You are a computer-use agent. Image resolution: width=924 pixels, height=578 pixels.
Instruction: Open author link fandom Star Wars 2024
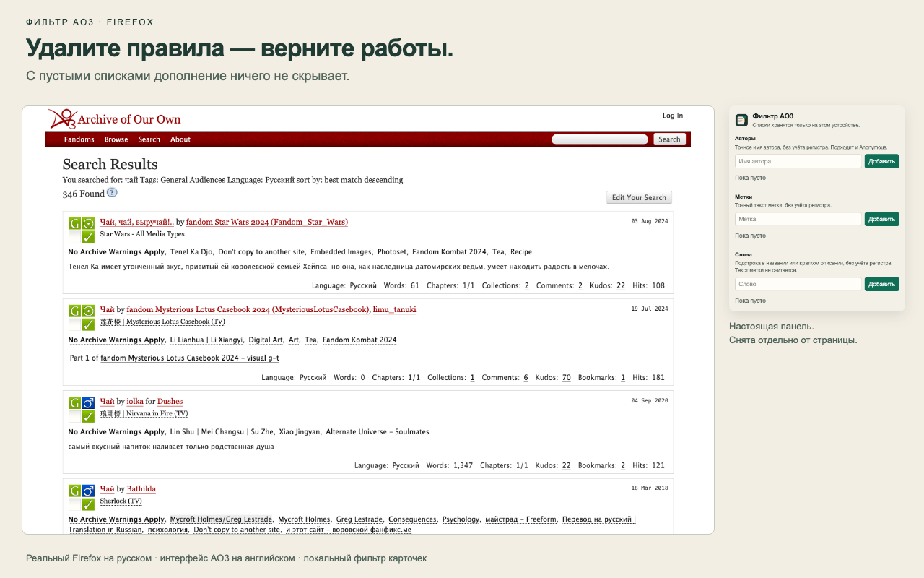point(267,222)
